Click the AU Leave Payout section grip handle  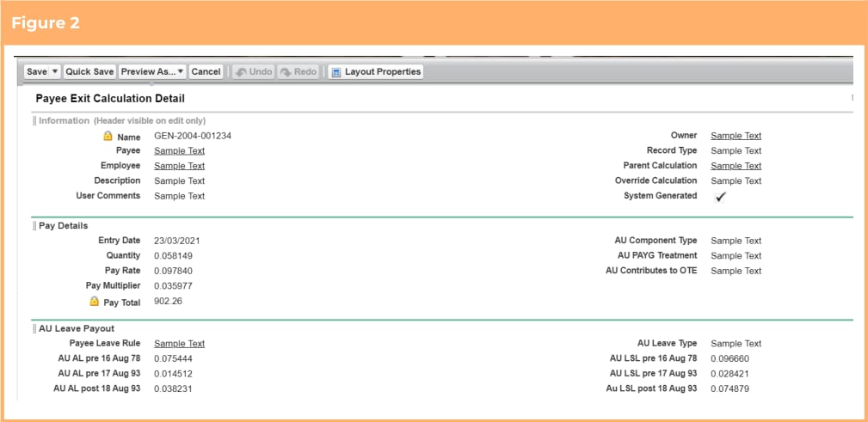pos(34,328)
